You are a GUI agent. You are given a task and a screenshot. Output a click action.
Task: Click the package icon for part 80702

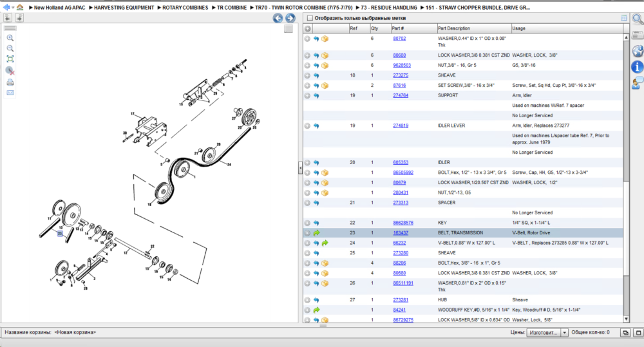pyautogui.click(x=325, y=39)
